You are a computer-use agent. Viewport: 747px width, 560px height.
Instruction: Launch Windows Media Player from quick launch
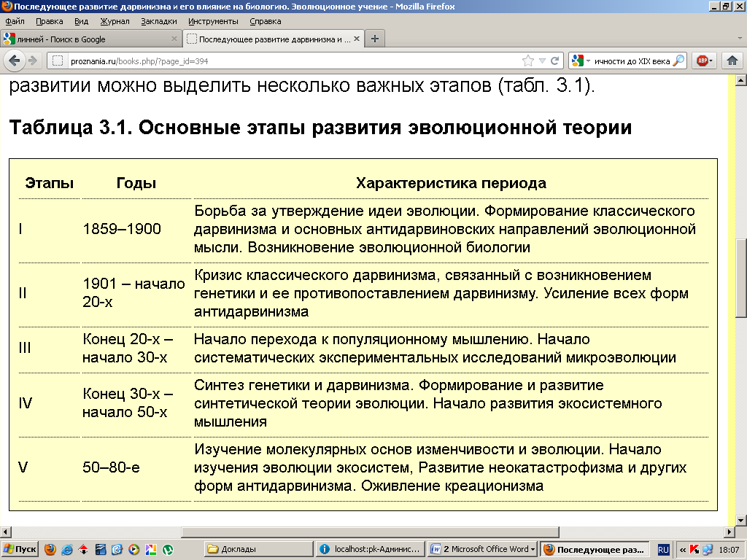pos(134,550)
